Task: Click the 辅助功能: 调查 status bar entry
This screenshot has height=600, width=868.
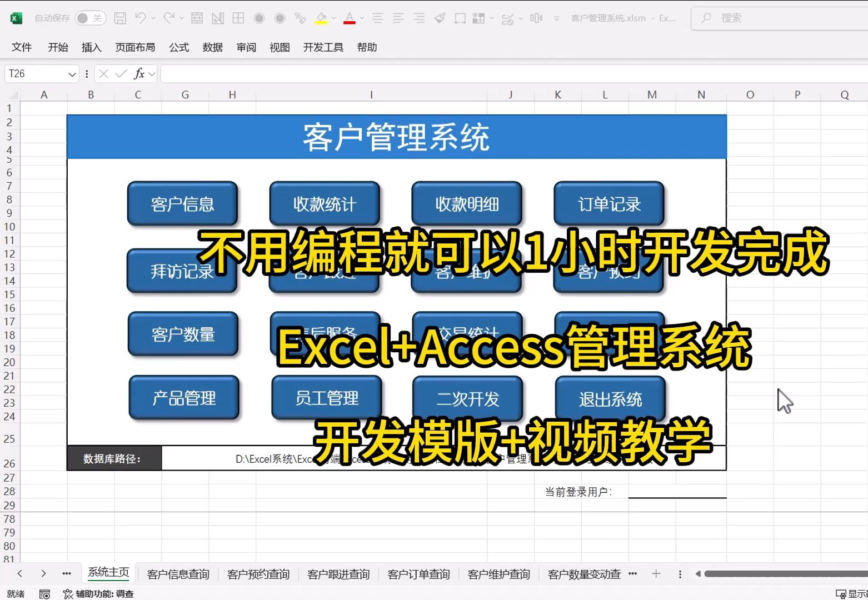Action: [x=98, y=594]
